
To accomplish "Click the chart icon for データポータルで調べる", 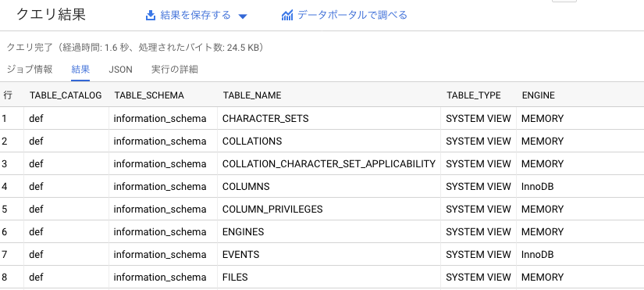I will (x=287, y=16).
